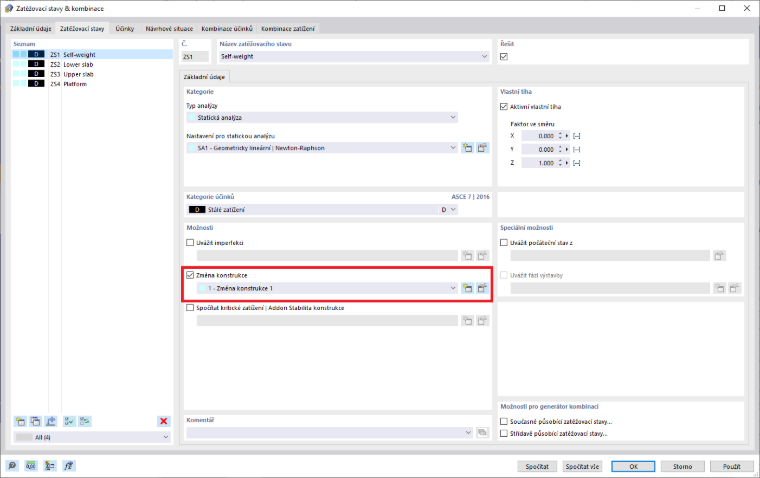Click color swatch of ZS4 Platform

[x=36, y=83]
